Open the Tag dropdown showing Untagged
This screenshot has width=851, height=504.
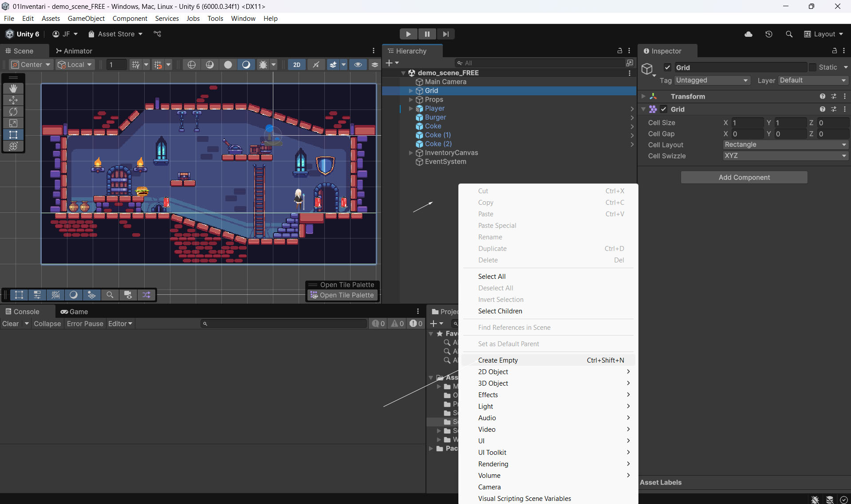[712, 80]
